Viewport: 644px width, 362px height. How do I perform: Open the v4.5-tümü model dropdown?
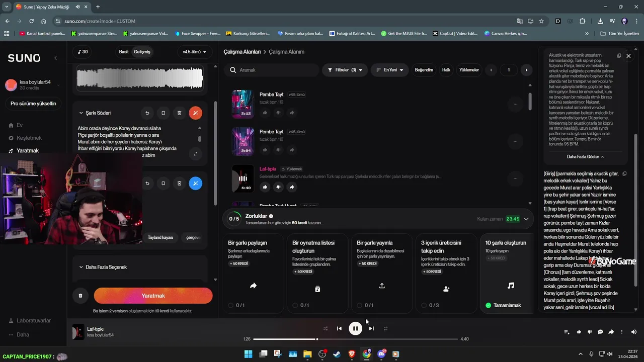coord(194,52)
